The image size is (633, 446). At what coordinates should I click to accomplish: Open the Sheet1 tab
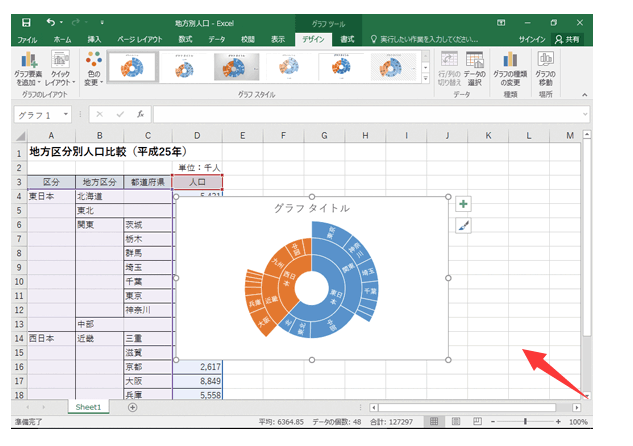88,407
